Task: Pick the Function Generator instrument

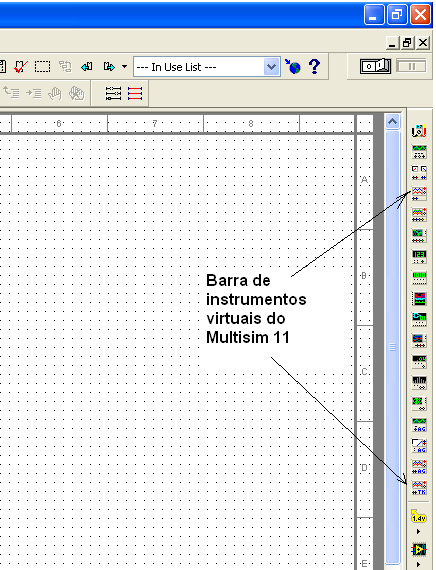Action: click(x=419, y=152)
